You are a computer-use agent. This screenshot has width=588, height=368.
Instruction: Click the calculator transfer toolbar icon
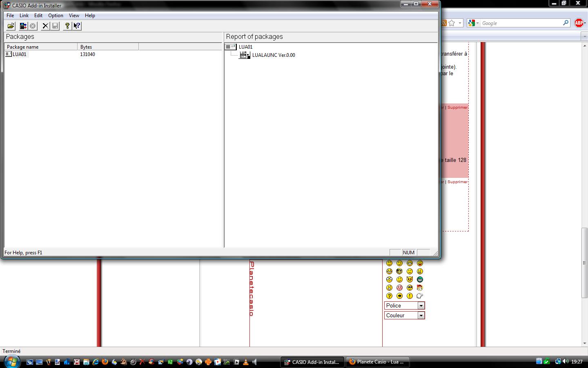pyautogui.click(x=23, y=26)
